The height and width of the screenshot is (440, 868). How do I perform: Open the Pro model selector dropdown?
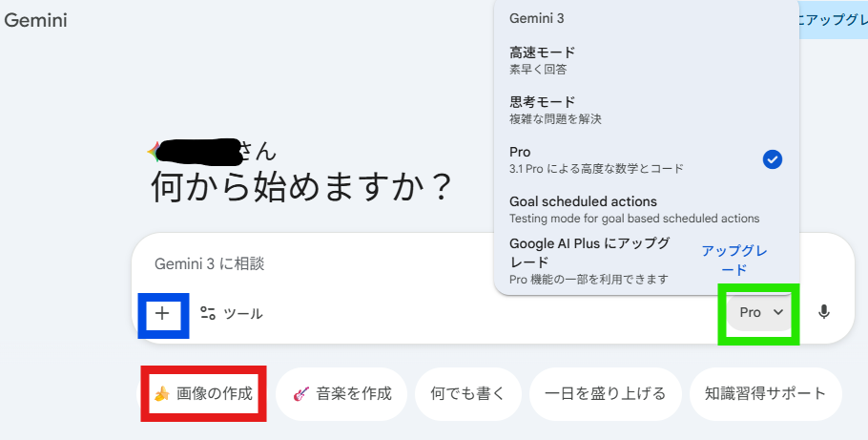[760, 312]
